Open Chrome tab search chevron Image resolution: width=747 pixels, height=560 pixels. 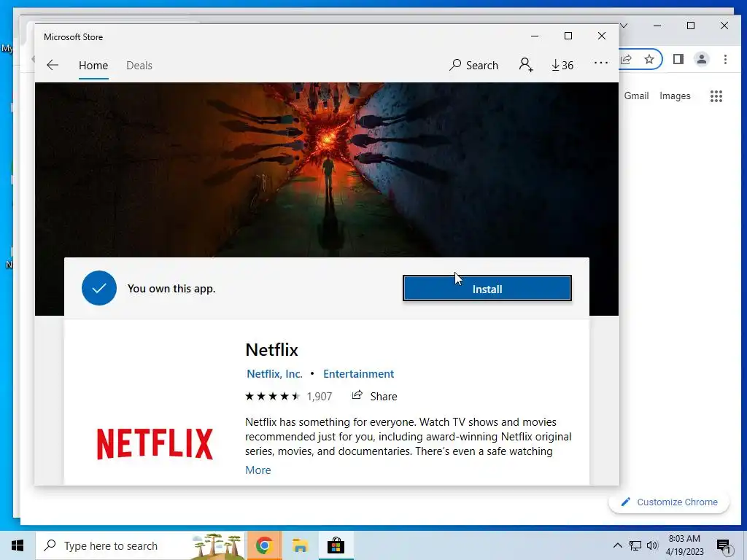[624, 26]
